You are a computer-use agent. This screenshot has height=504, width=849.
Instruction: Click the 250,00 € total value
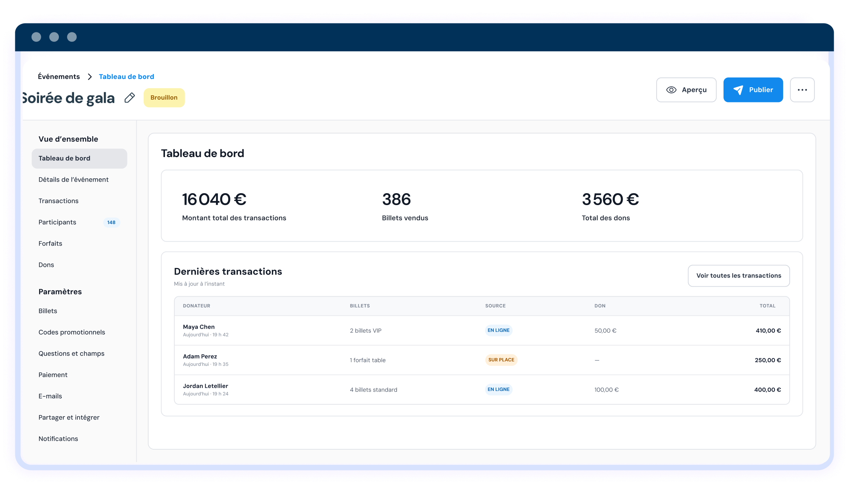pos(768,360)
